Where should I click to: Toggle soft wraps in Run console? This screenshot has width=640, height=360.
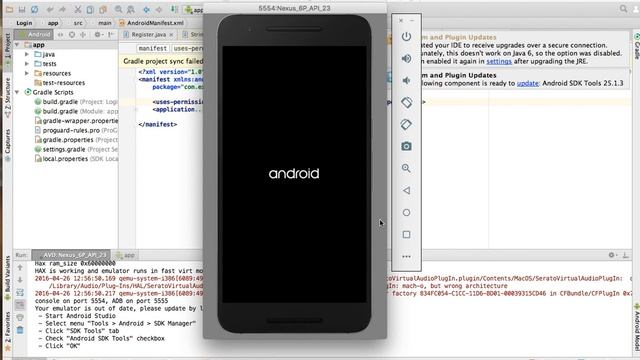pos(20,292)
